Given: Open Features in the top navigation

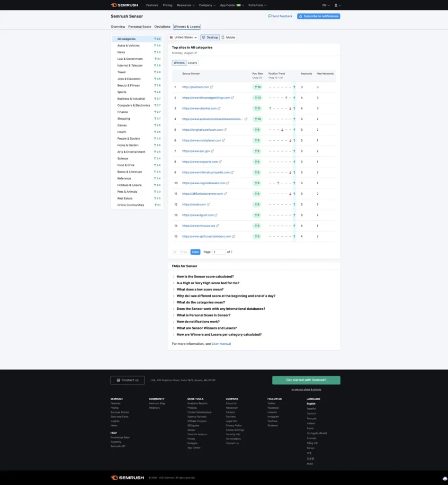Looking at the screenshot, I should pos(152,5).
